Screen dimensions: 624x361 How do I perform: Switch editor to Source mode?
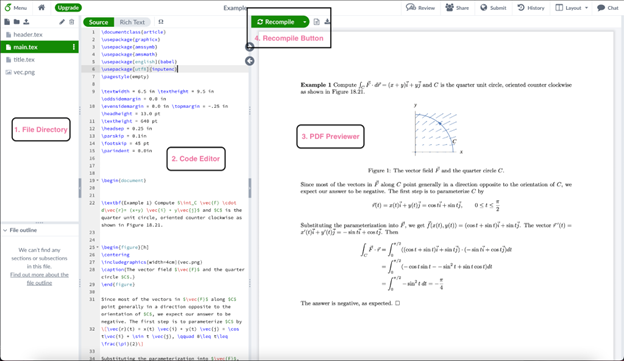98,22
